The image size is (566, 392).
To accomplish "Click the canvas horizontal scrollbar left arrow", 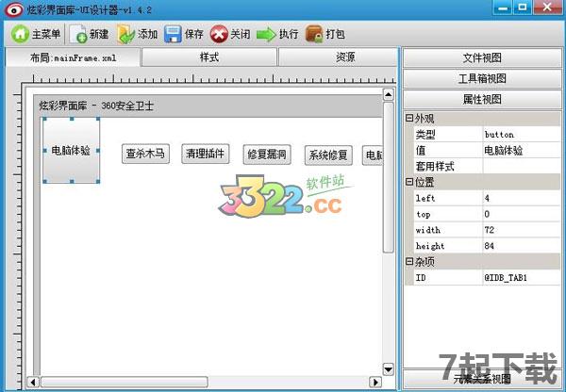I will click(x=33, y=382).
